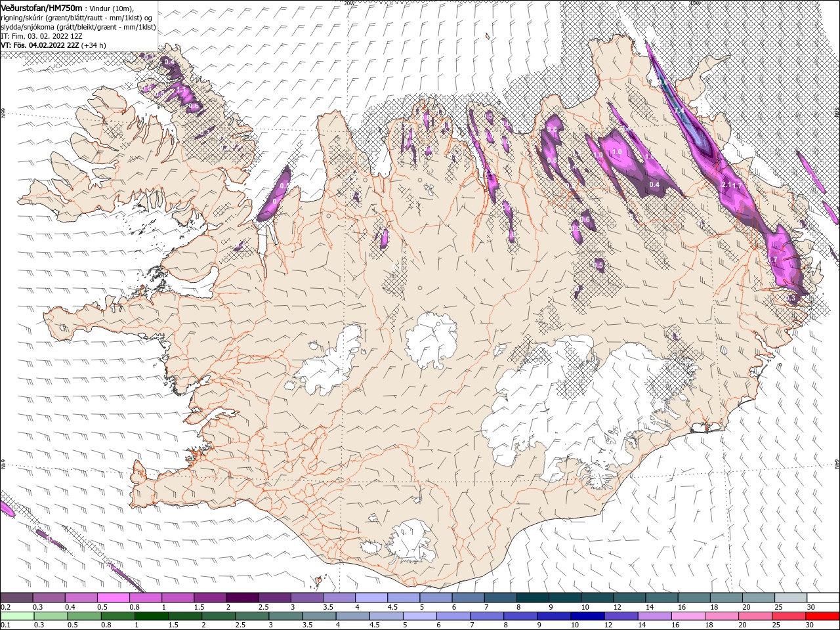Select the crimson 25–30 legend swatch
Viewport: 840px width, 630px height.
point(789,616)
